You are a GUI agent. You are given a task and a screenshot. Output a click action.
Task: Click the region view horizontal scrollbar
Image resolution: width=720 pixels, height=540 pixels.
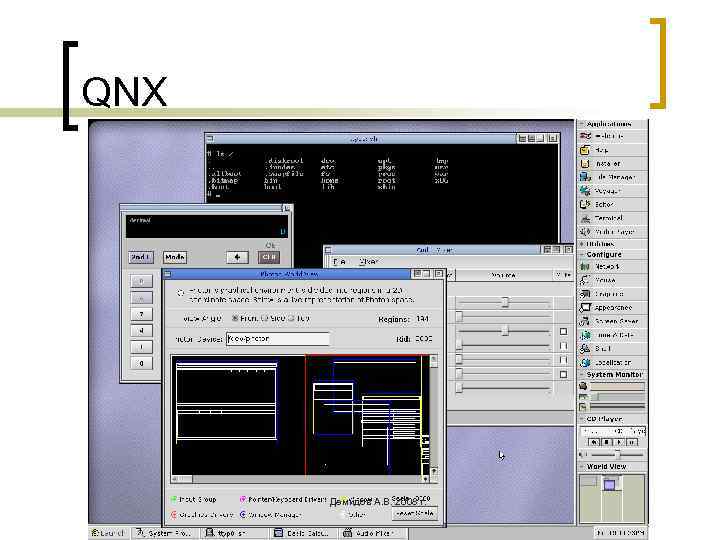coord(300,479)
